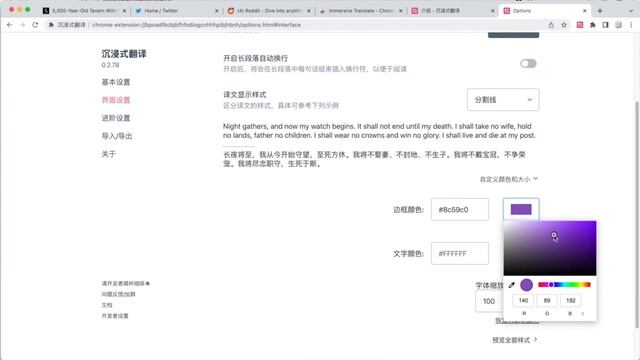Screen dimensions: 640x360
Task: Collapse 自定义颜色和大小 section
Action: click(509, 179)
